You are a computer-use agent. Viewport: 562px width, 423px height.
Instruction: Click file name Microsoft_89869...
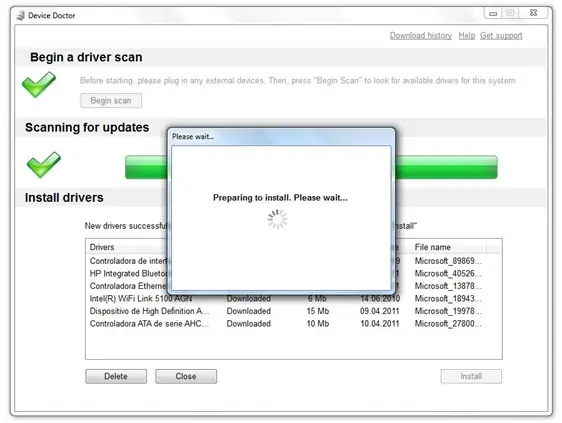click(448, 261)
